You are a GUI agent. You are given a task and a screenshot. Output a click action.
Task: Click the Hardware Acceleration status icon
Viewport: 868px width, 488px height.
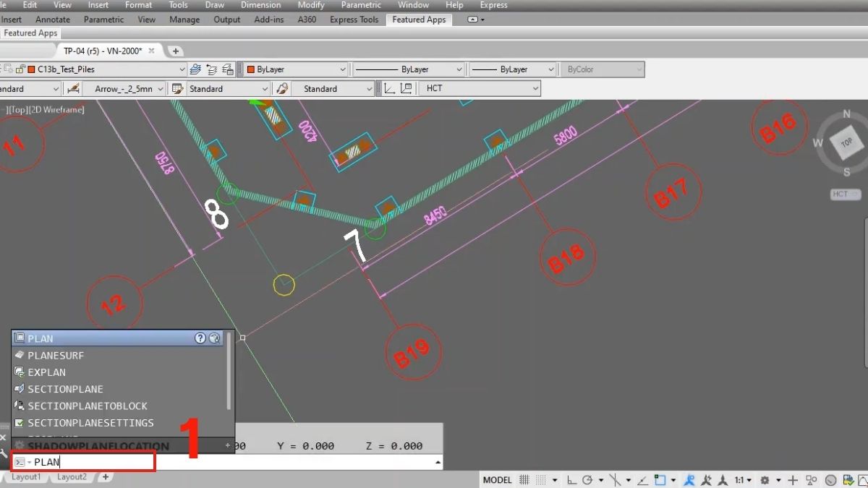tap(830, 480)
